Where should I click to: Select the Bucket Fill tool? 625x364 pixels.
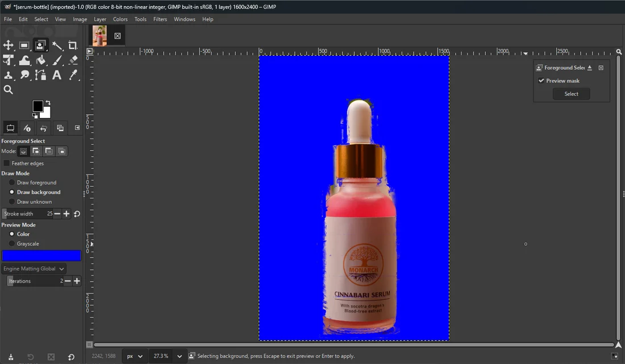pyautogui.click(x=41, y=60)
